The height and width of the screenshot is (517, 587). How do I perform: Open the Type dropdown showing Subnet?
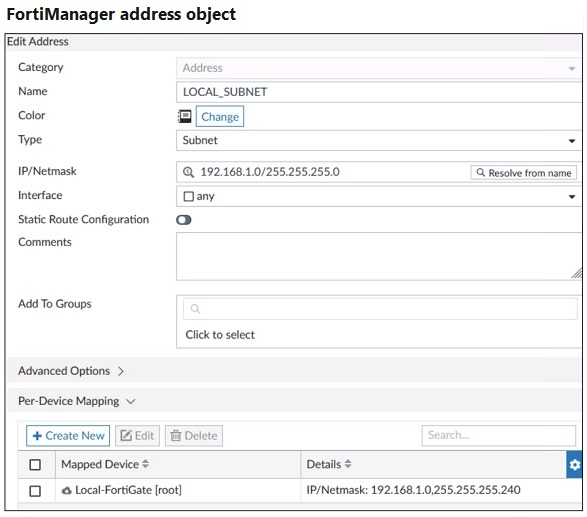pyautogui.click(x=378, y=140)
